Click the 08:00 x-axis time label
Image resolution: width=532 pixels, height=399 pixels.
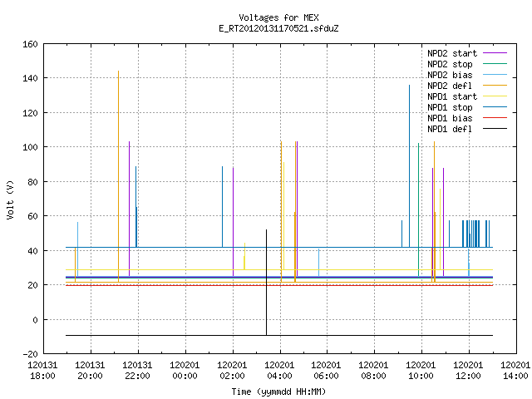pyautogui.click(x=373, y=376)
